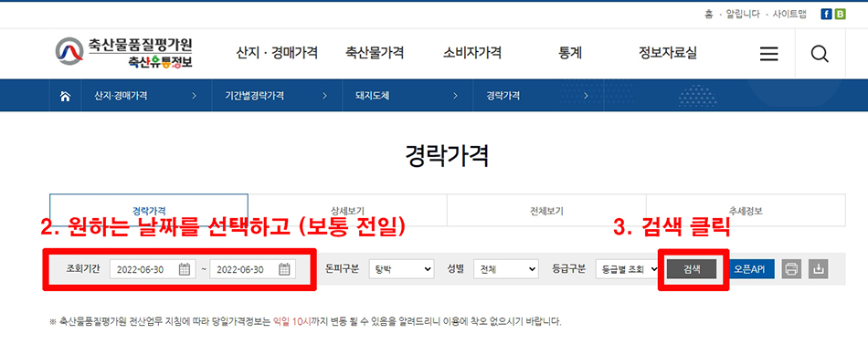The height and width of the screenshot is (344, 868).
Task: Open 성별 dropdown showing 전체
Action: 505,269
